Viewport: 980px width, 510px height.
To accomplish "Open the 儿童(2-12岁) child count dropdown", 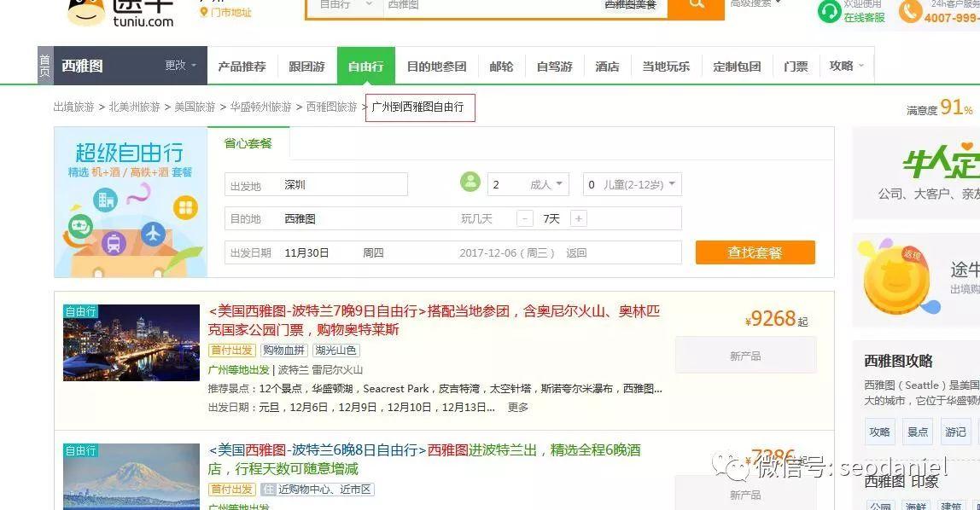I will coord(632,184).
